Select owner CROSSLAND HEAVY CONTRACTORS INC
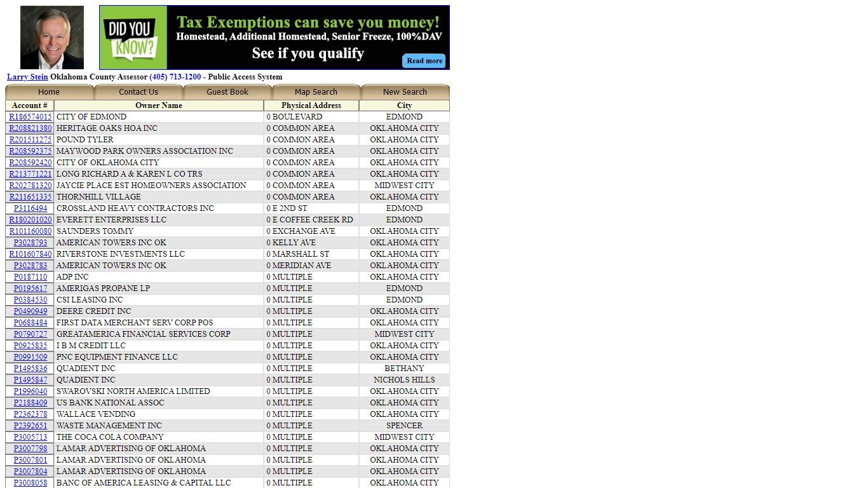 click(135, 208)
